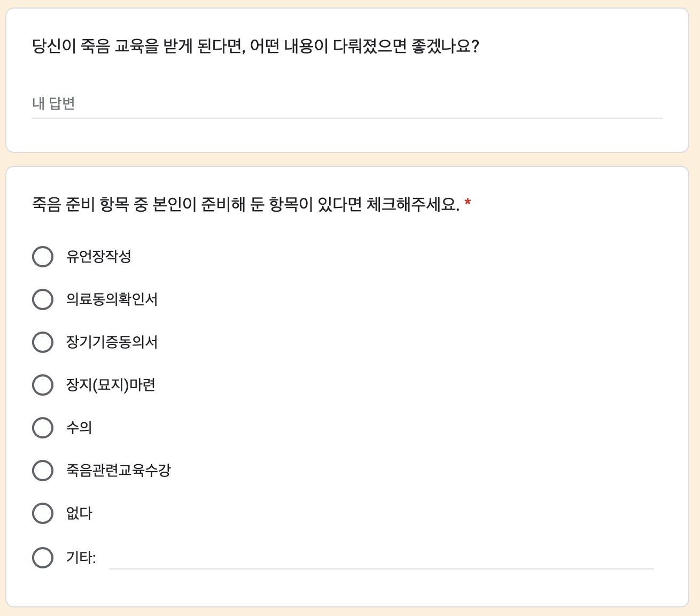Select the 유언장작성 radio button
Screen dimensions: 700x616
point(43,257)
